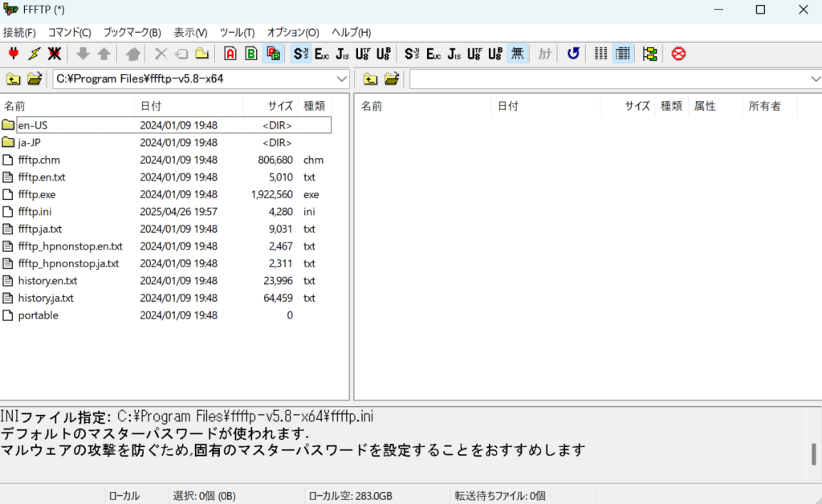Click the quick connect lightning icon

pyautogui.click(x=34, y=54)
